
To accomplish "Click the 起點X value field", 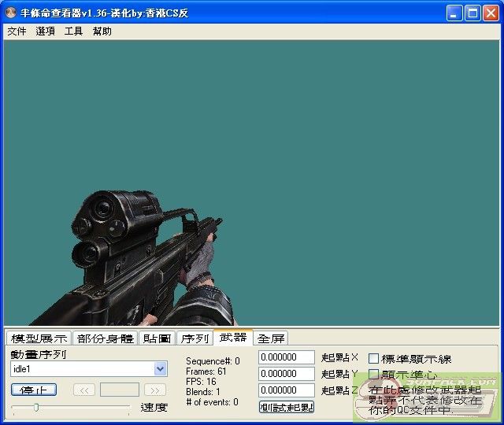I will (287, 358).
